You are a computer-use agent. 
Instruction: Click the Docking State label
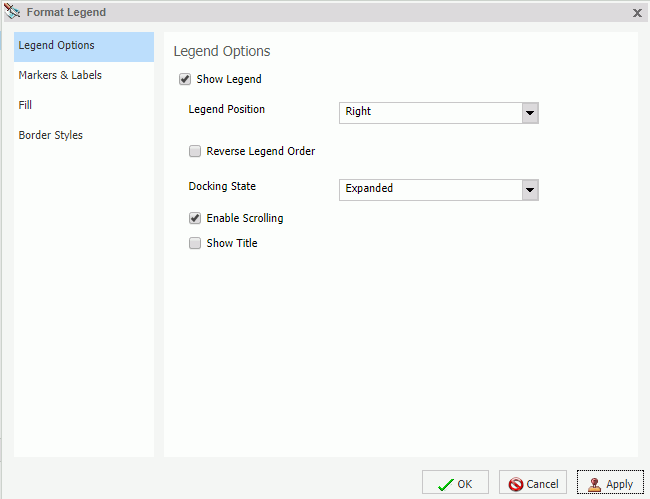pyautogui.click(x=222, y=187)
